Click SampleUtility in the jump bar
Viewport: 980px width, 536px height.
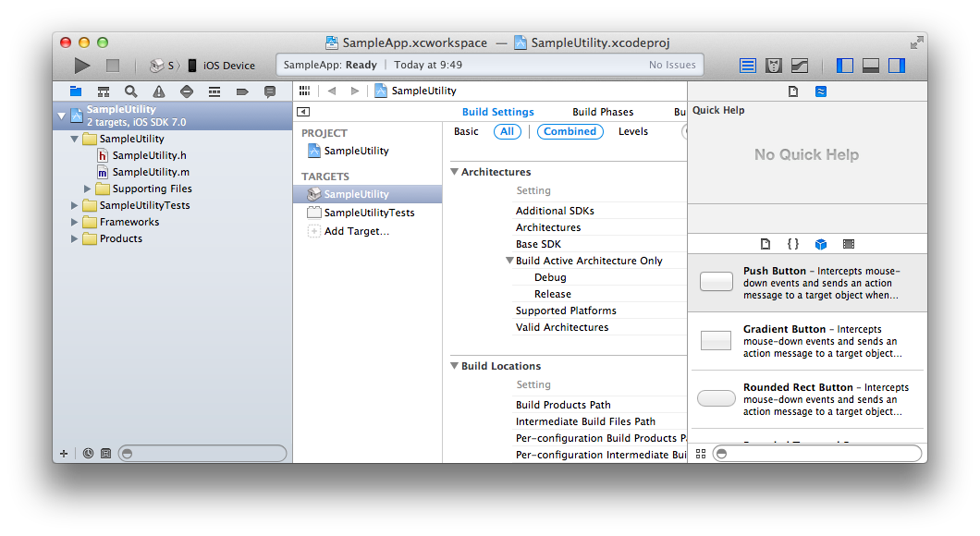pyautogui.click(x=416, y=91)
